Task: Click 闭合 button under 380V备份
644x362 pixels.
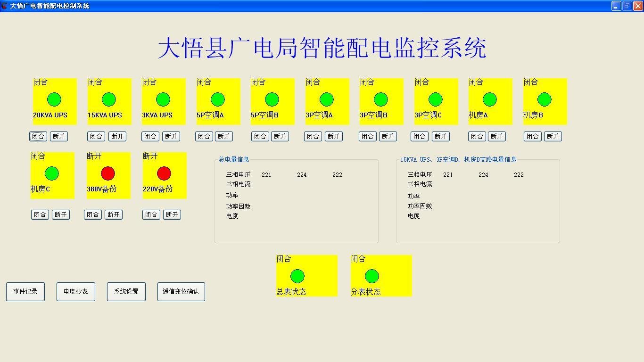Action: [93, 214]
